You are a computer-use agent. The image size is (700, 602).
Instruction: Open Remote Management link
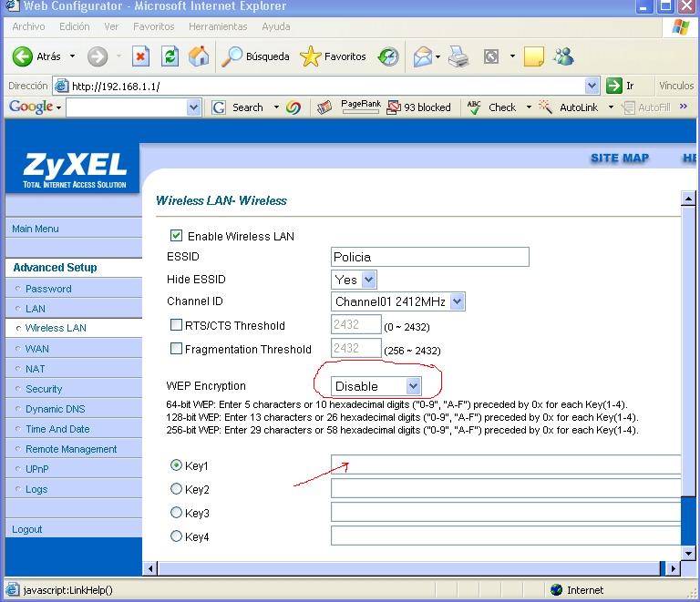(x=71, y=449)
